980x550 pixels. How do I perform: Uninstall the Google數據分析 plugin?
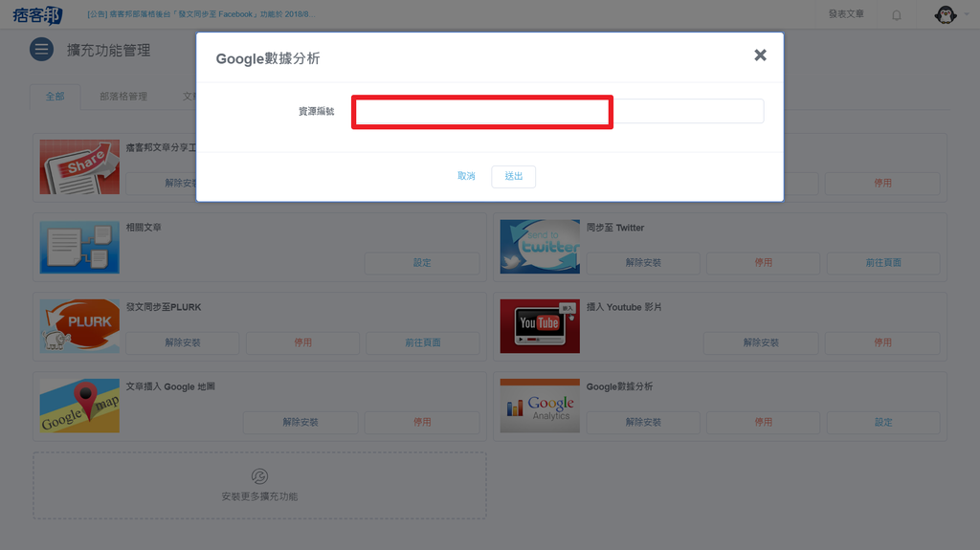pyautogui.click(x=643, y=422)
